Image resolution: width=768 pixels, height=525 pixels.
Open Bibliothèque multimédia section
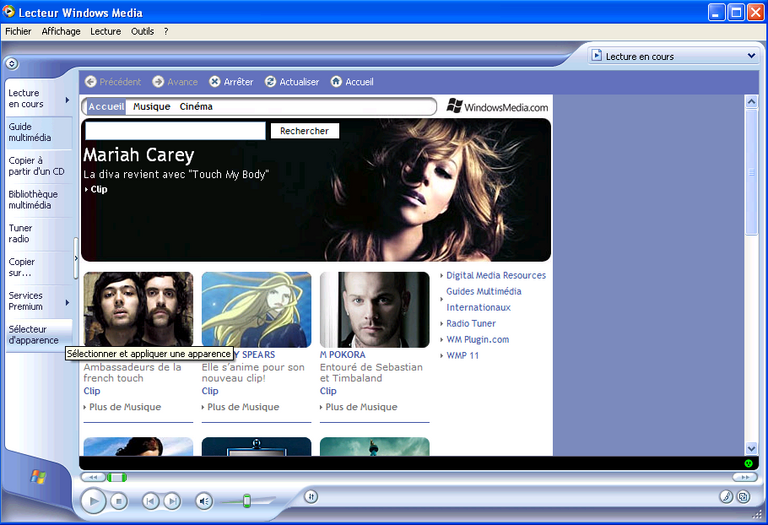click(39, 200)
